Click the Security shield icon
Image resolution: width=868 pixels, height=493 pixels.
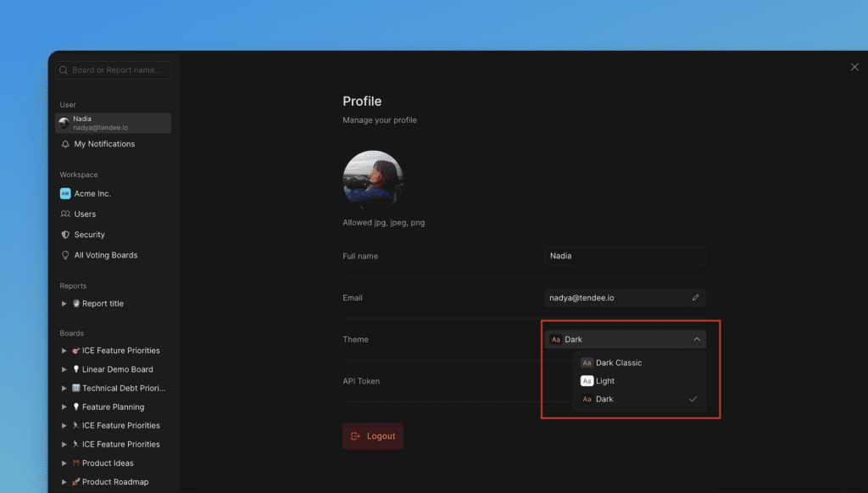pyautogui.click(x=65, y=235)
